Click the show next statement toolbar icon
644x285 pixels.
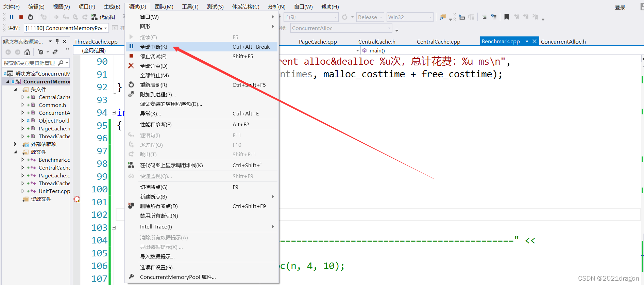(x=56, y=17)
